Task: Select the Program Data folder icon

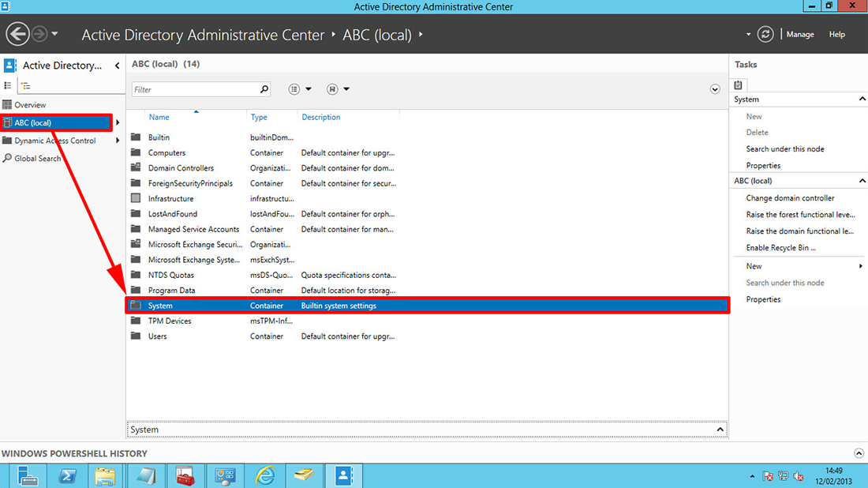Action: [136, 290]
